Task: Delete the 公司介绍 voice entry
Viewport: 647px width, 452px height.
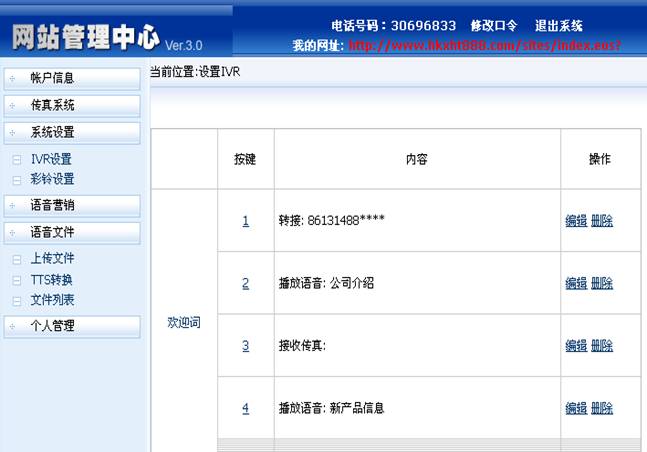Action: point(602,283)
